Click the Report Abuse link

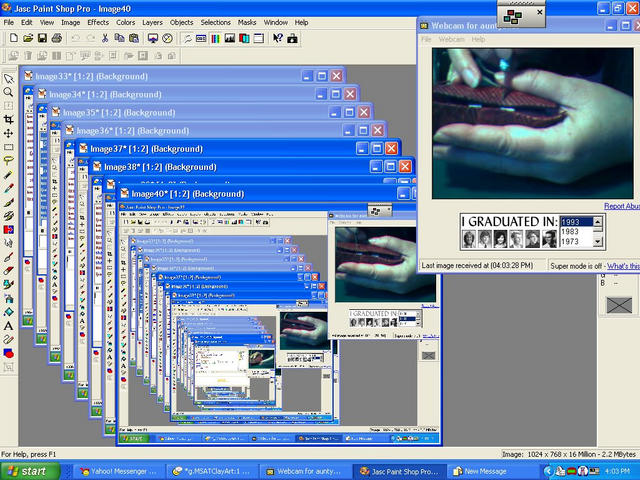622,206
